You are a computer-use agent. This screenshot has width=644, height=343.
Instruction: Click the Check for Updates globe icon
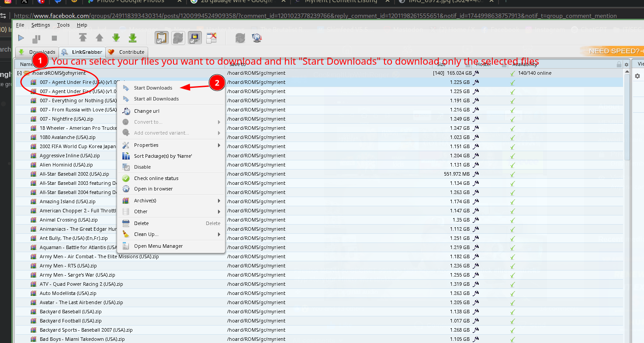point(256,38)
